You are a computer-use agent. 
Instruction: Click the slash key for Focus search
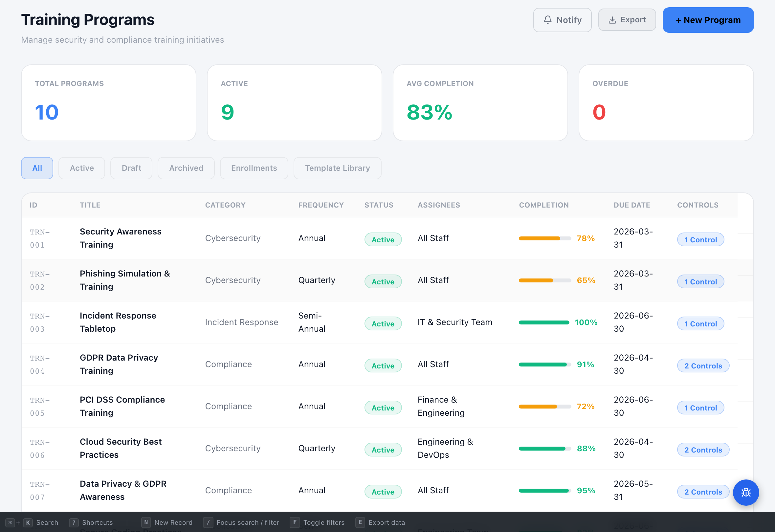click(208, 522)
